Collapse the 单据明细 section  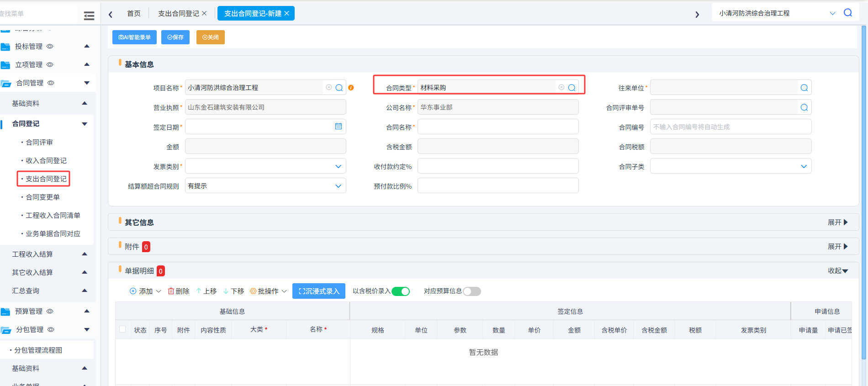coord(838,271)
